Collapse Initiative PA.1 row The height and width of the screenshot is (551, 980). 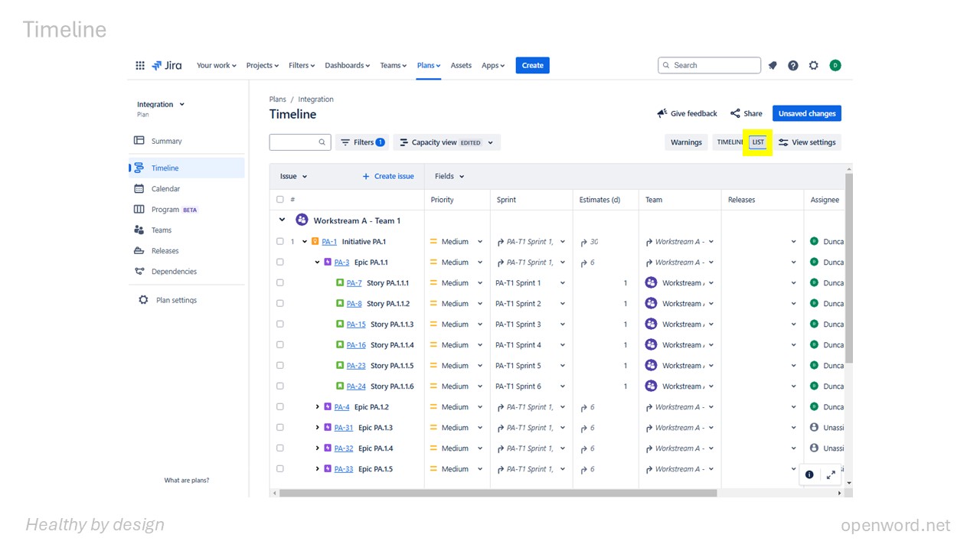click(305, 242)
